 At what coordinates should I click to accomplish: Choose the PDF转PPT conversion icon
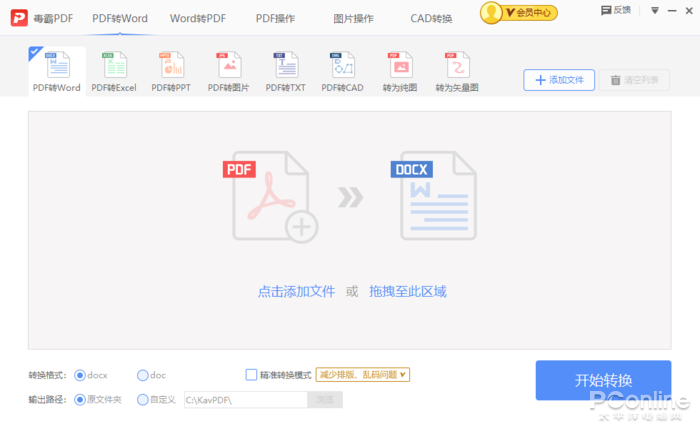[x=172, y=65]
